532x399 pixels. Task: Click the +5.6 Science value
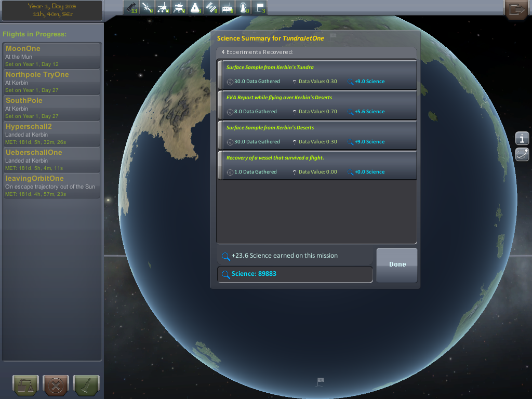[x=369, y=112]
